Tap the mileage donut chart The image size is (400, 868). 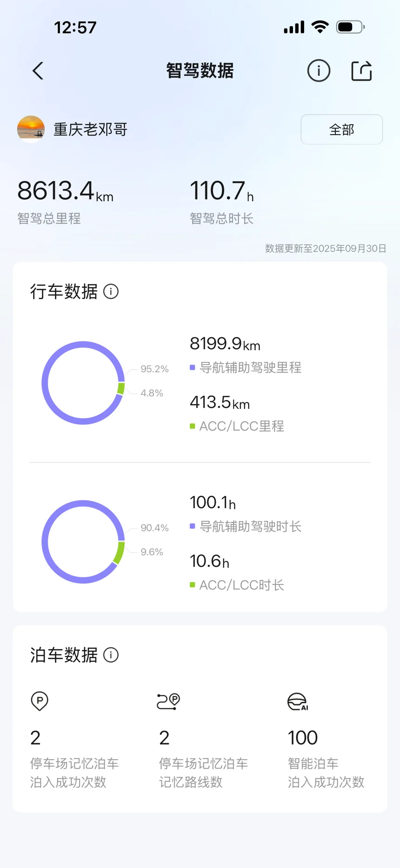[83, 383]
